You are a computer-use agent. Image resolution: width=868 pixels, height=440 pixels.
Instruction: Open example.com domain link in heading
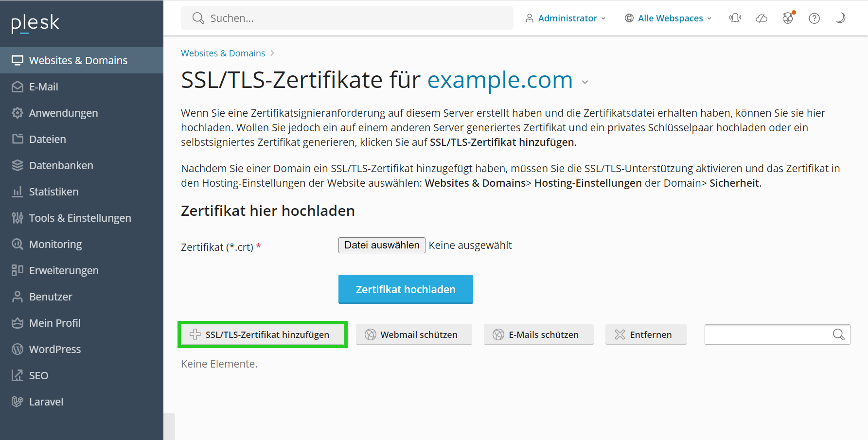tap(500, 80)
